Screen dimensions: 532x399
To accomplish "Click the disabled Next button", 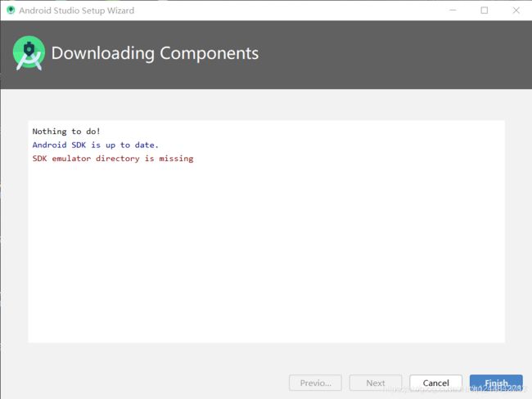I will [x=376, y=383].
